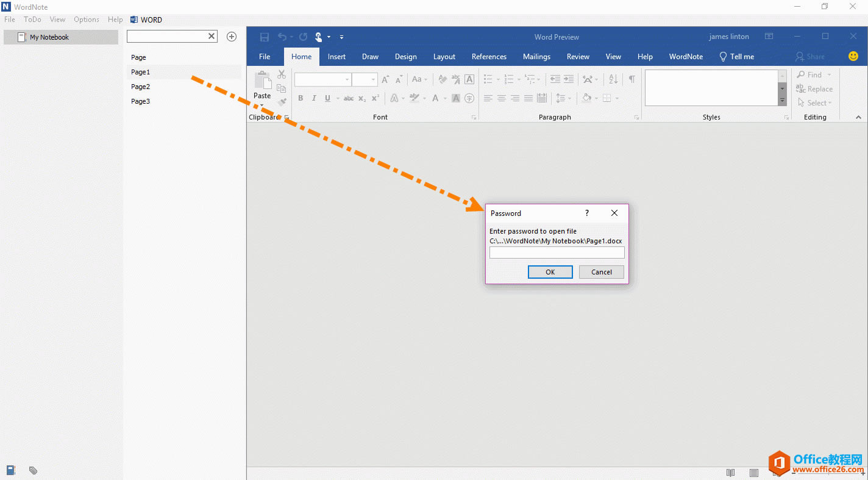The height and width of the screenshot is (480, 868).
Task: Click the smiley feedback icon
Action: pos(853,56)
